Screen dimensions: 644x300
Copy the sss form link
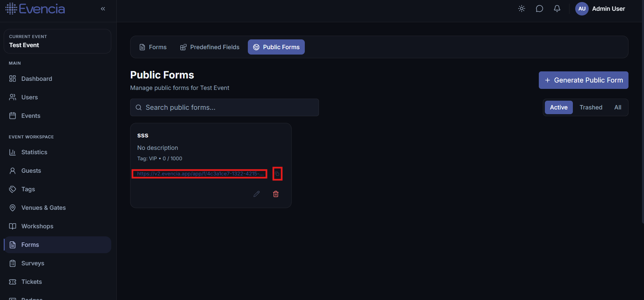point(277,174)
